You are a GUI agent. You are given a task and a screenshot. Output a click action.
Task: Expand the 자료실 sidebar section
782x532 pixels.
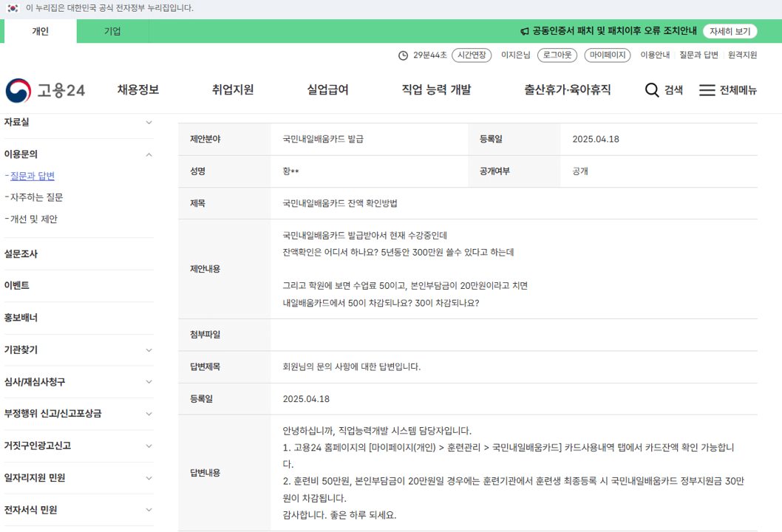(78, 122)
